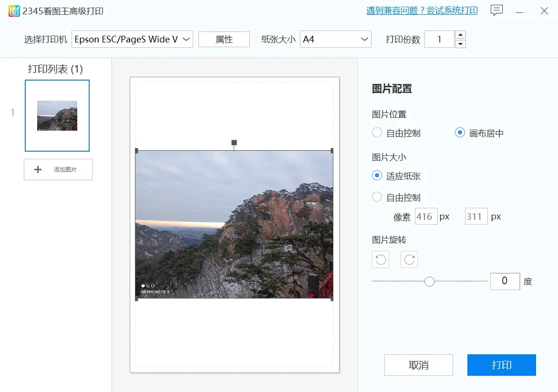
Task: Decrease print copies with the down arrow
Action: point(461,44)
